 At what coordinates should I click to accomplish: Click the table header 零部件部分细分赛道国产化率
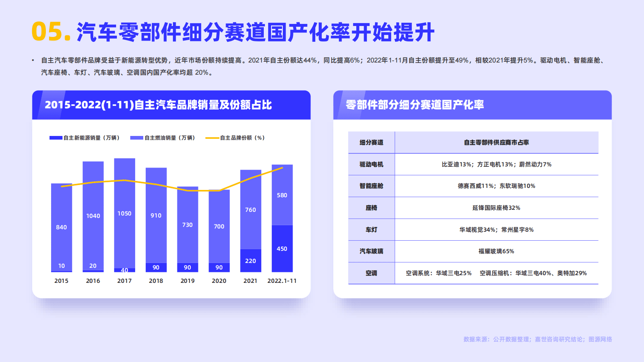(x=415, y=105)
